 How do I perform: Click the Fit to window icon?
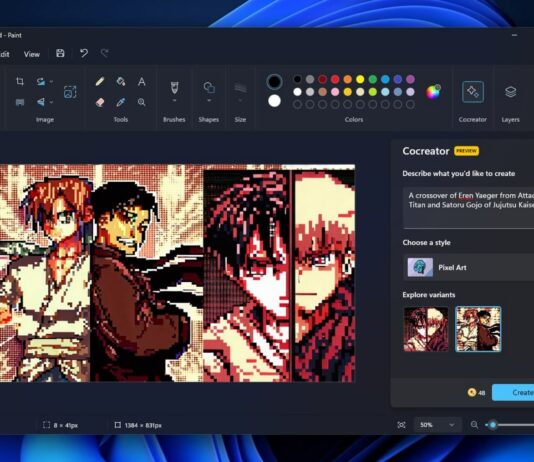click(402, 425)
